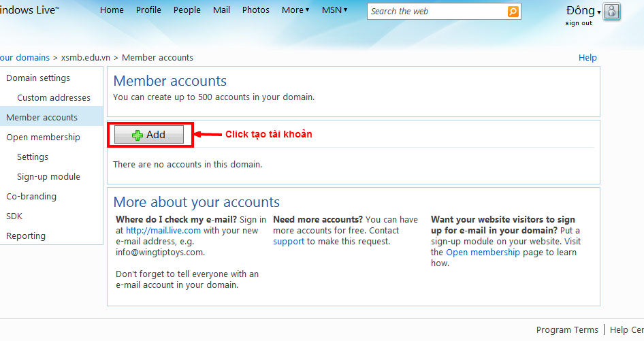Screen dimensions: 644x341
Task: Open Mail from the top bar
Action: click(221, 10)
